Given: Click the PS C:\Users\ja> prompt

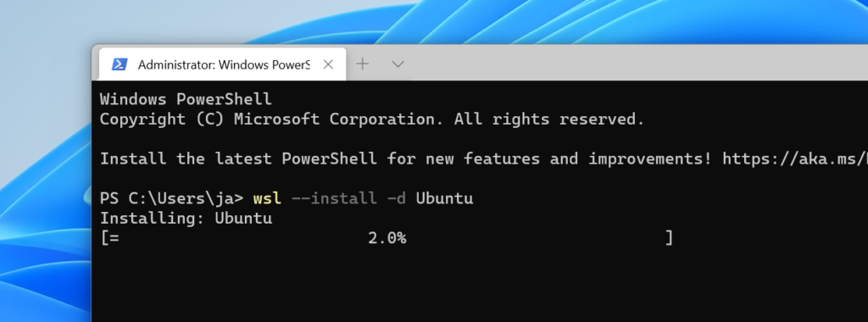Looking at the screenshot, I should tap(171, 198).
